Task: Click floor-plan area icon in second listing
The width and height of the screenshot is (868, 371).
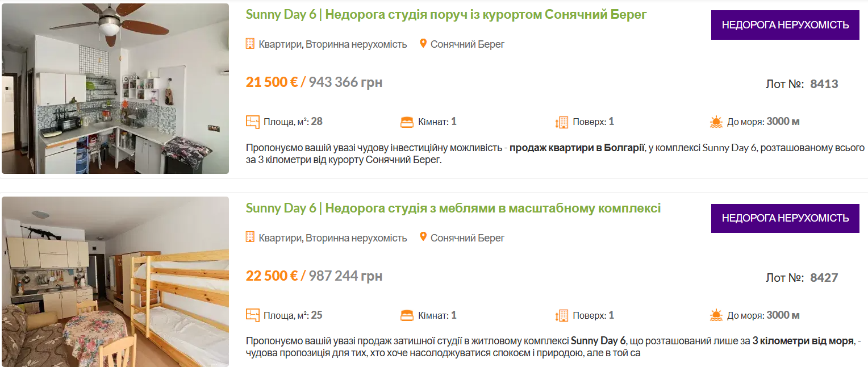Action: [x=252, y=315]
